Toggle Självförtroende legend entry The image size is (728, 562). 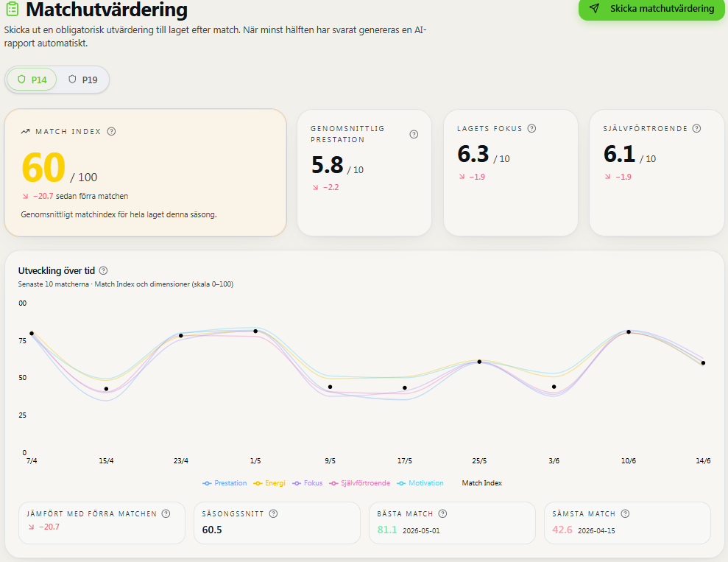360,483
